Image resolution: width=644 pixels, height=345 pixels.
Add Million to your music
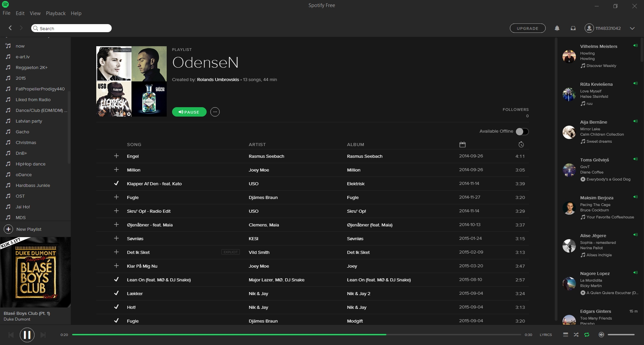[x=116, y=169]
